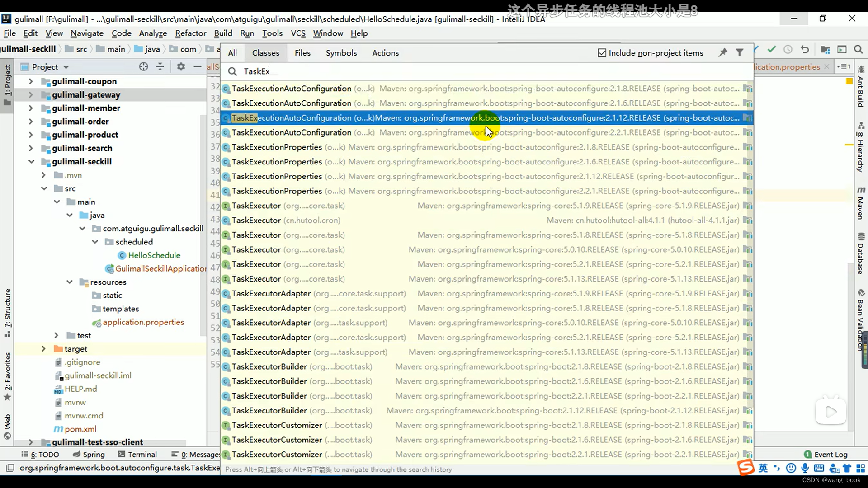Click the src breadcrumb
The image size is (868, 488).
point(76,49)
